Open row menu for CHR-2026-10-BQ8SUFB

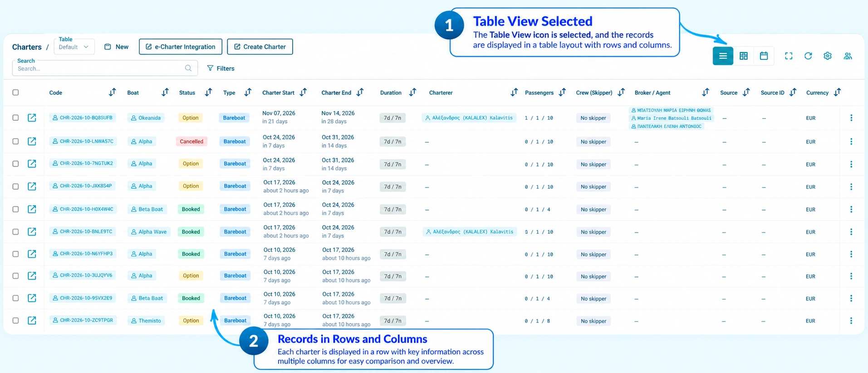(851, 118)
